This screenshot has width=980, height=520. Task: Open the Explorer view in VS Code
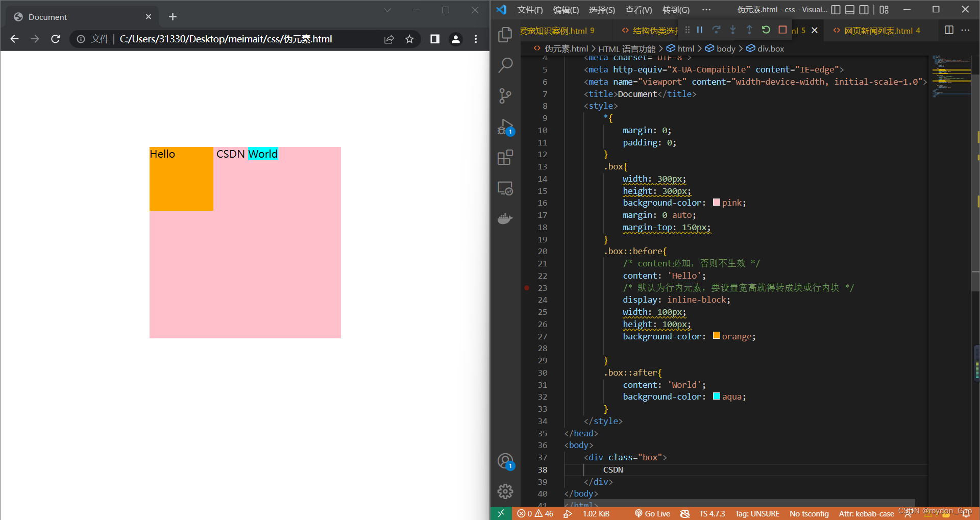coord(505,34)
